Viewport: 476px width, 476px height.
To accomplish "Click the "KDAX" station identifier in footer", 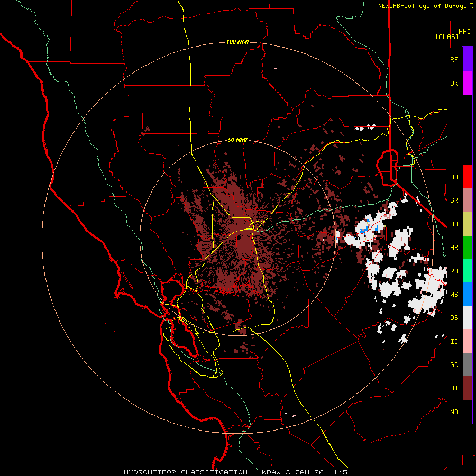I will pos(271,472).
